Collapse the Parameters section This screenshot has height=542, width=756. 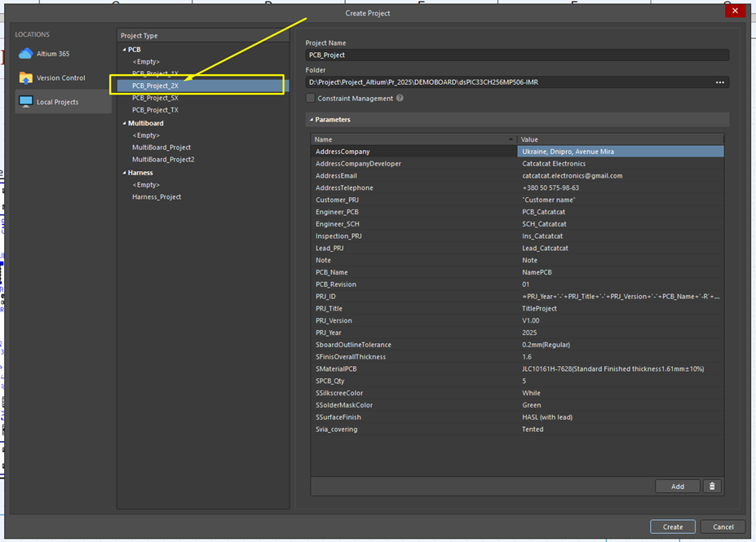(311, 120)
